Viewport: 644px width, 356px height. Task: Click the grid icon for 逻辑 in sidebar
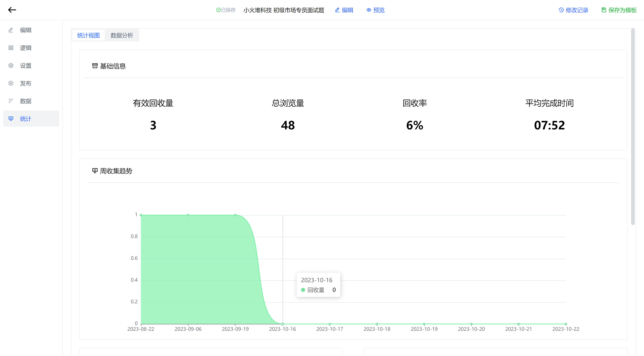11,48
